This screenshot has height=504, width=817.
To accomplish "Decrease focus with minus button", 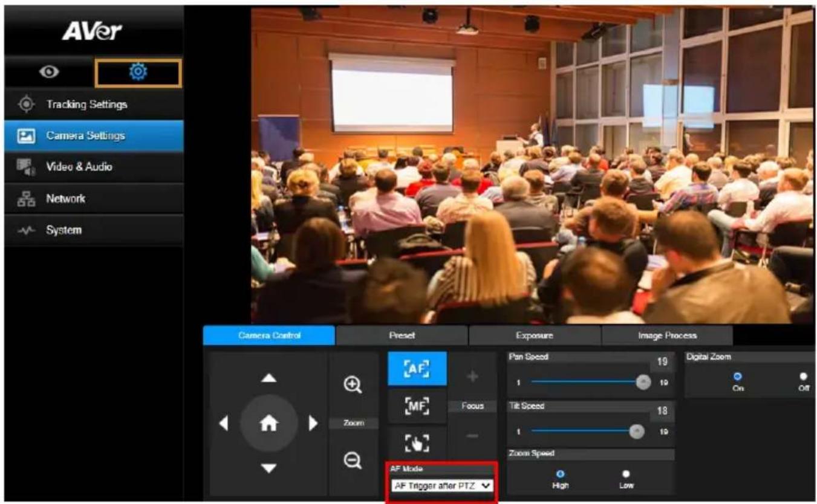I will [x=473, y=436].
